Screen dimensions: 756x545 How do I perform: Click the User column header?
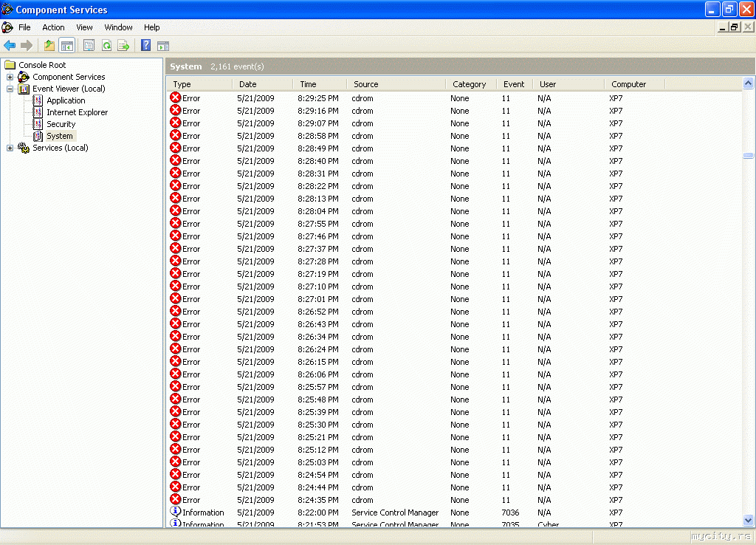tap(568, 84)
